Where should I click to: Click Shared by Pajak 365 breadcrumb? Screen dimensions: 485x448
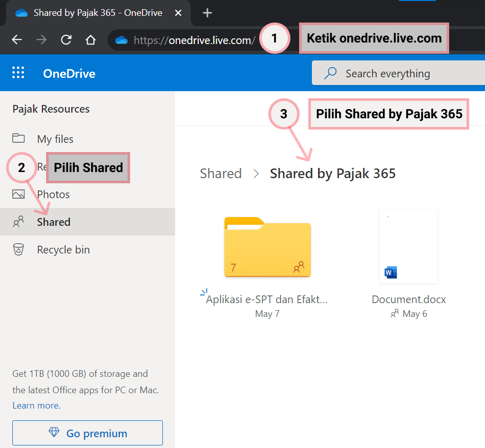pos(332,174)
